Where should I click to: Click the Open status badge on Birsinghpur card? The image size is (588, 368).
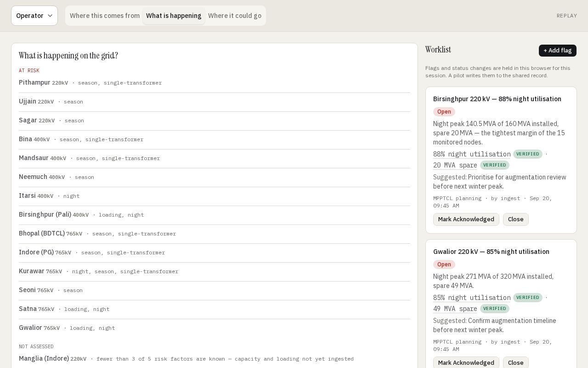444,112
